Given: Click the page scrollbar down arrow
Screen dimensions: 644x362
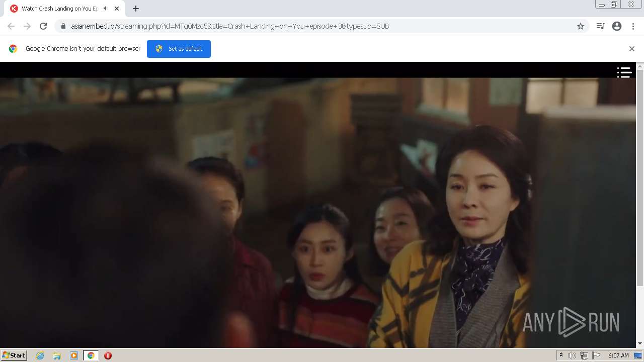Looking at the screenshot, I should (x=640, y=344).
